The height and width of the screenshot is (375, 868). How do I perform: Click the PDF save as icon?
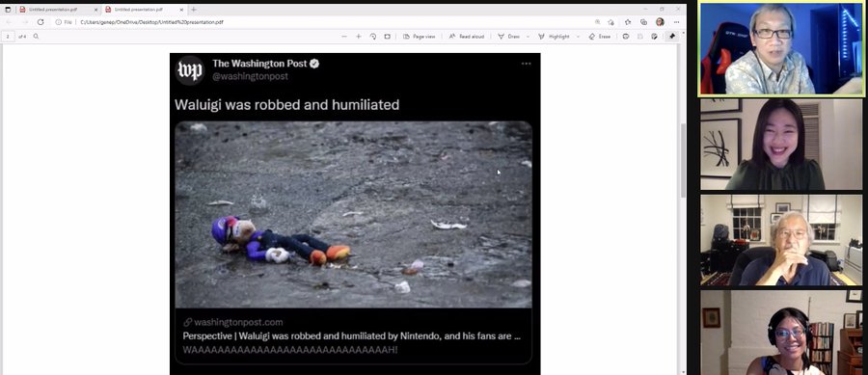click(x=654, y=37)
